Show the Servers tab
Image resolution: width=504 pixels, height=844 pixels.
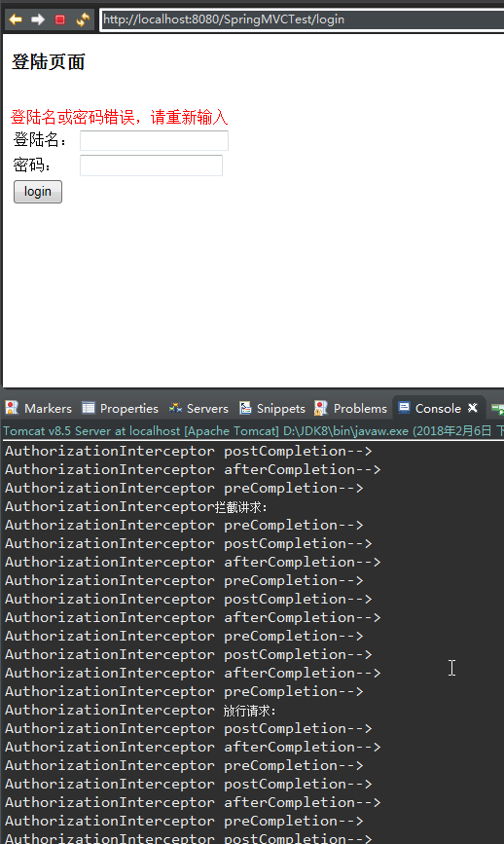pos(198,409)
